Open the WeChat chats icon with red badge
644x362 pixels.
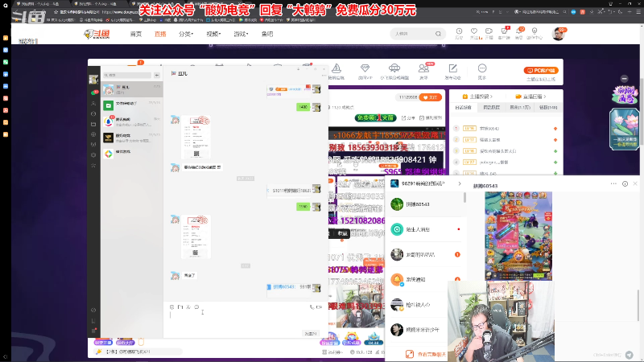pyautogui.click(x=93, y=93)
